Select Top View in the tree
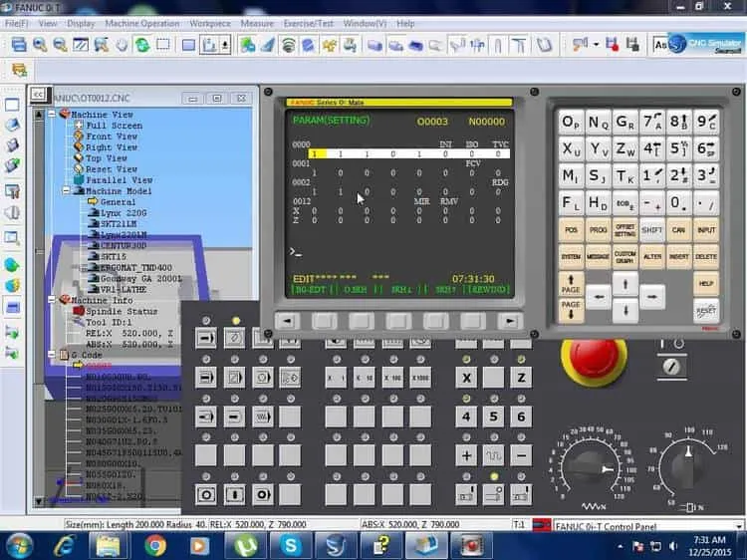Screen dimensions: 747x560 (x=107, y=158)
